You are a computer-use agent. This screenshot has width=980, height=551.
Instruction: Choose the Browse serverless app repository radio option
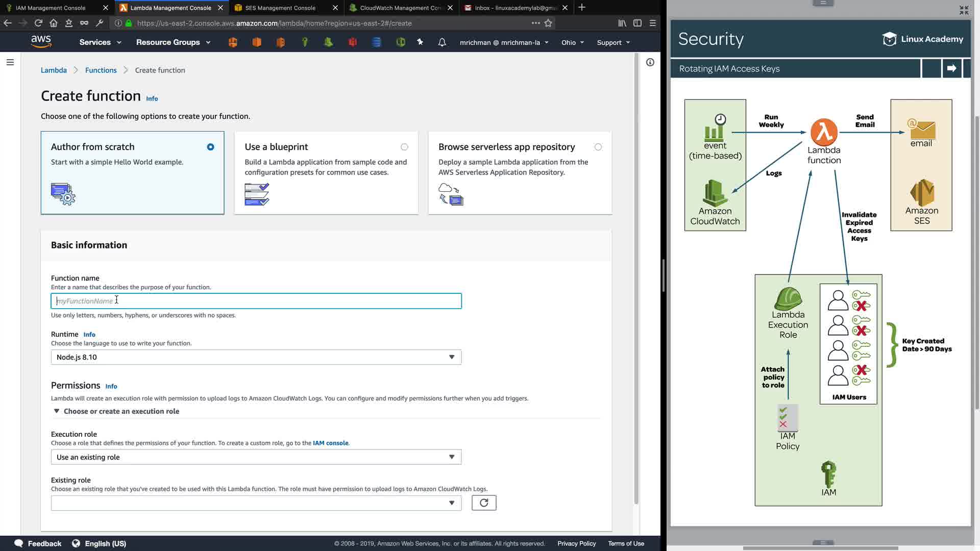(x=598, y=147)
